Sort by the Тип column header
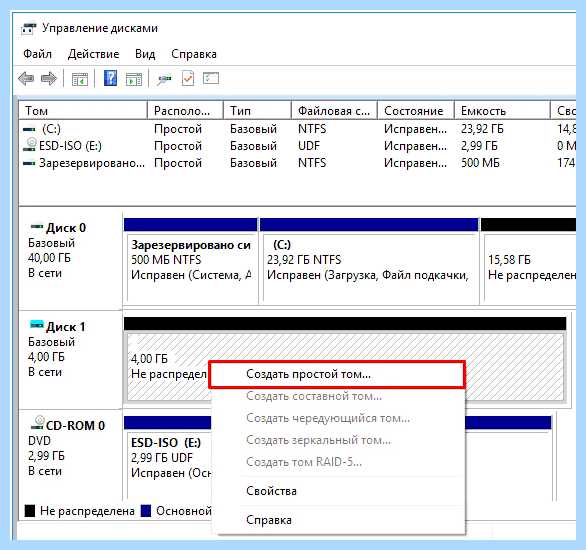Image resolution: width=586 pixels, height=550 pixels. (257, 111)
